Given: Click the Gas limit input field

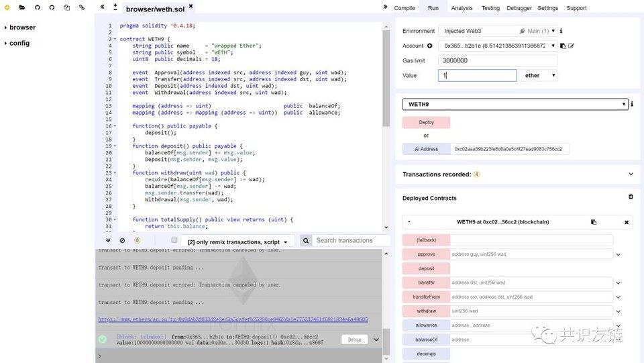Looking at the screenshot, I should click(498, 60).
